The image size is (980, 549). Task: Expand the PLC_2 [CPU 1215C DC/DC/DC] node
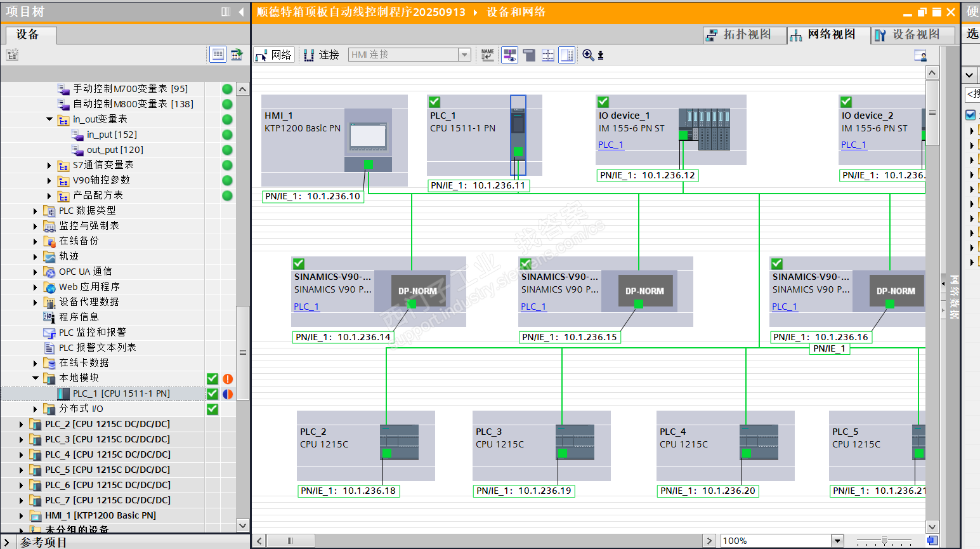point(22,424)
